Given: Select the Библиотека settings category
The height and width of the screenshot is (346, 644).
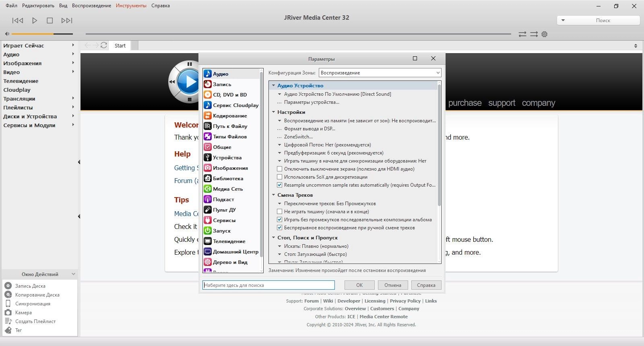Looking at the screenshot, I should pyautogui.click(x=227, y=179).
